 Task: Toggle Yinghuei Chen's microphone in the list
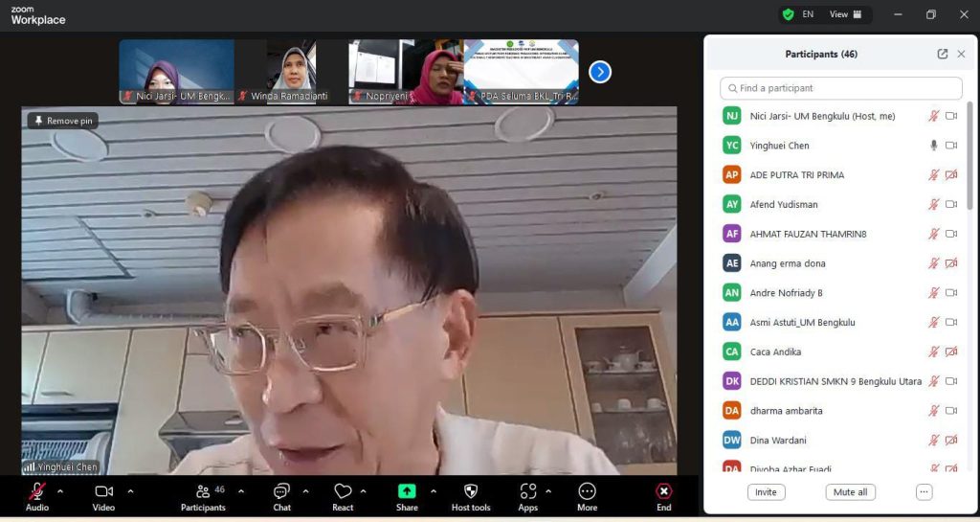[x=933, y=146]
